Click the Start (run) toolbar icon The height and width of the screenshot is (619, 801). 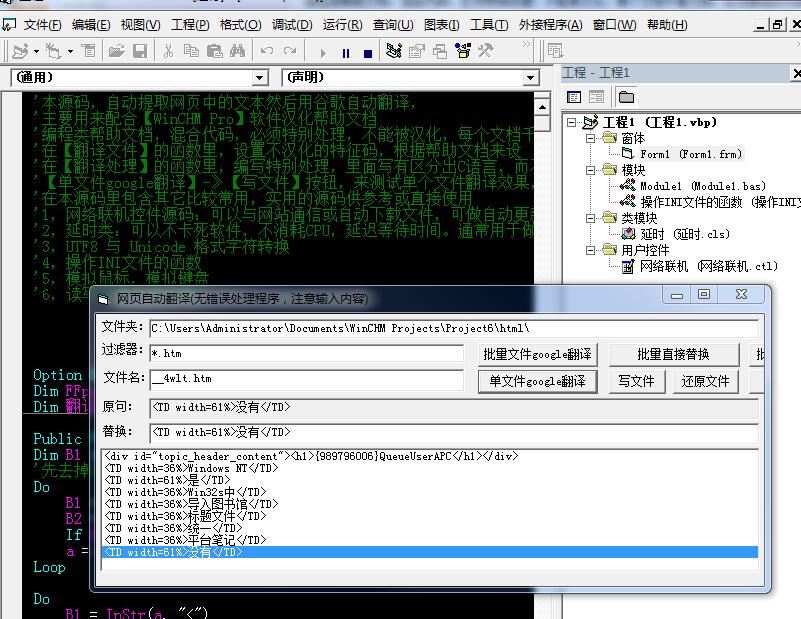point(323,51)
